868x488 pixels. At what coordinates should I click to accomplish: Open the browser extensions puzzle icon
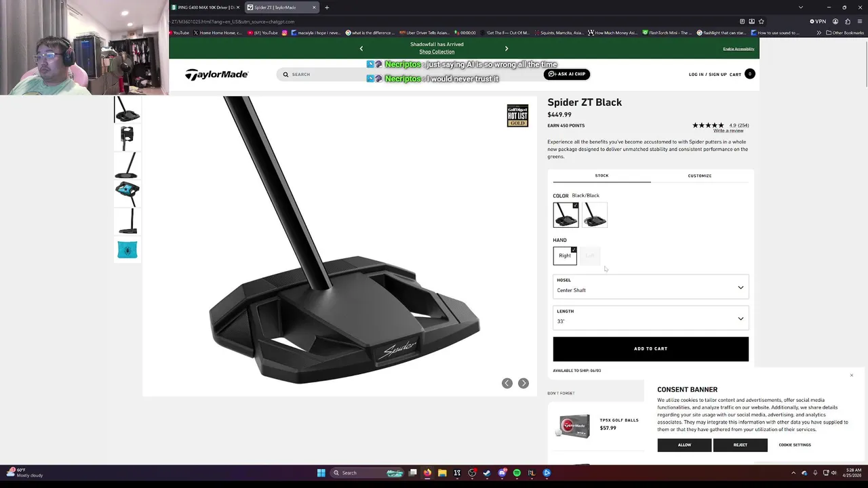848,21
